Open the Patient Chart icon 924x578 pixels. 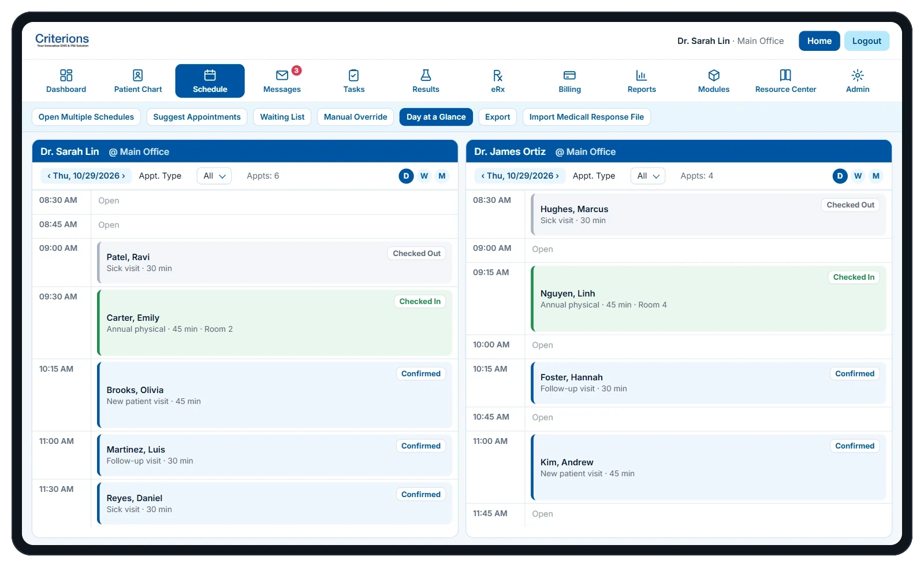pyautogui.click(x=137, y=76)
